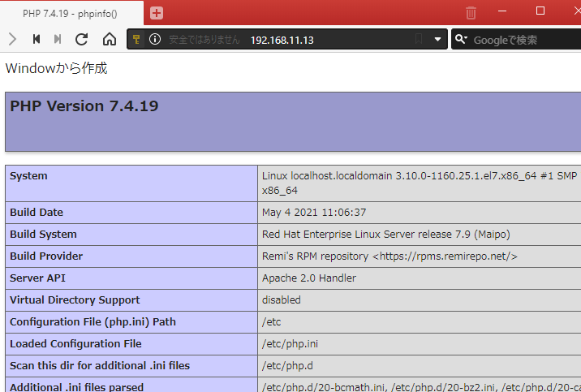Show site info via the circled i icon
The image size is (581, 392).
click(154, 40)
